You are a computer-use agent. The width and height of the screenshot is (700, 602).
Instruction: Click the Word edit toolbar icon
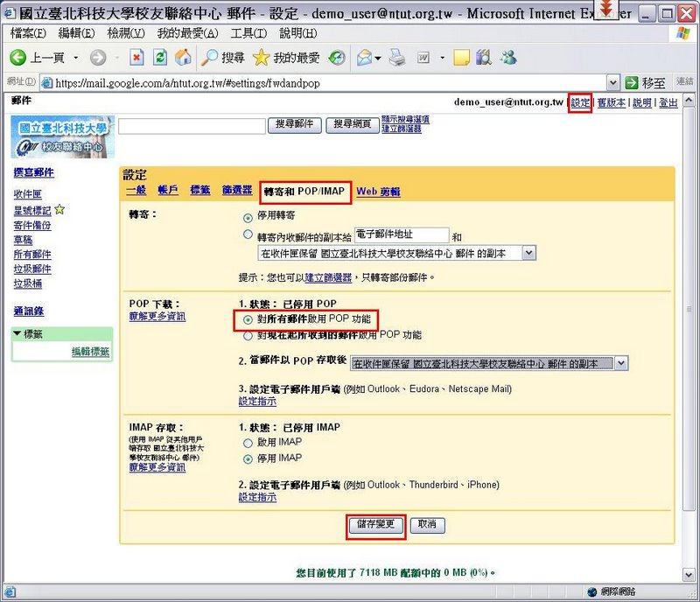[423, 58]
